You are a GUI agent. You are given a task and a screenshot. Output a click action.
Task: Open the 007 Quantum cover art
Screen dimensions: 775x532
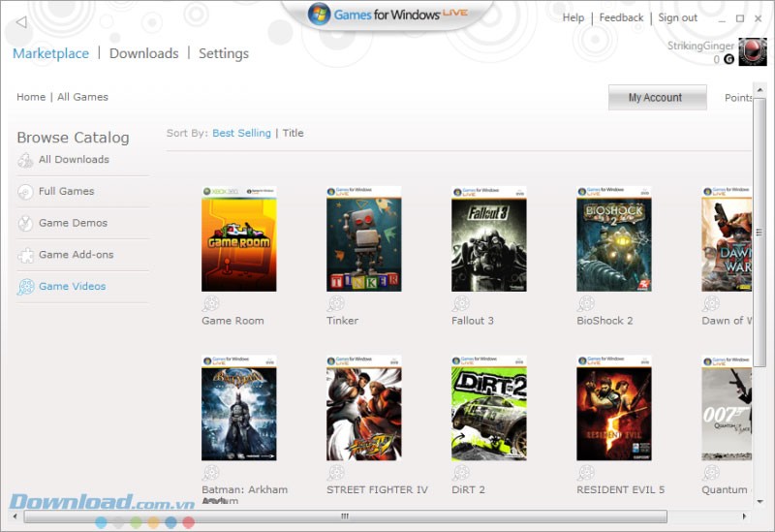728,408
